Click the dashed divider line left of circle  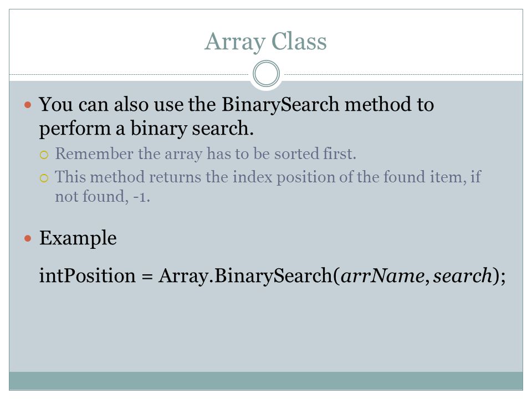coord(129,74)
